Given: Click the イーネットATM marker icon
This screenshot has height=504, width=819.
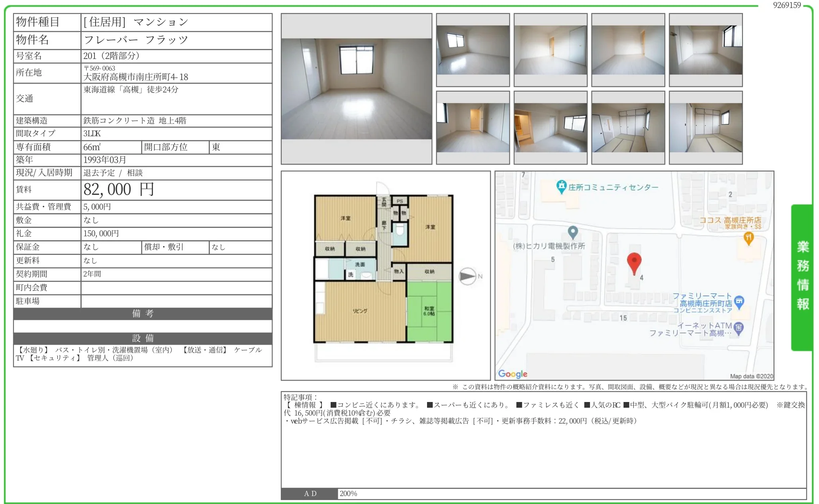Looking at the screenshot, I should pyautogui.click(x=738, y=328).
